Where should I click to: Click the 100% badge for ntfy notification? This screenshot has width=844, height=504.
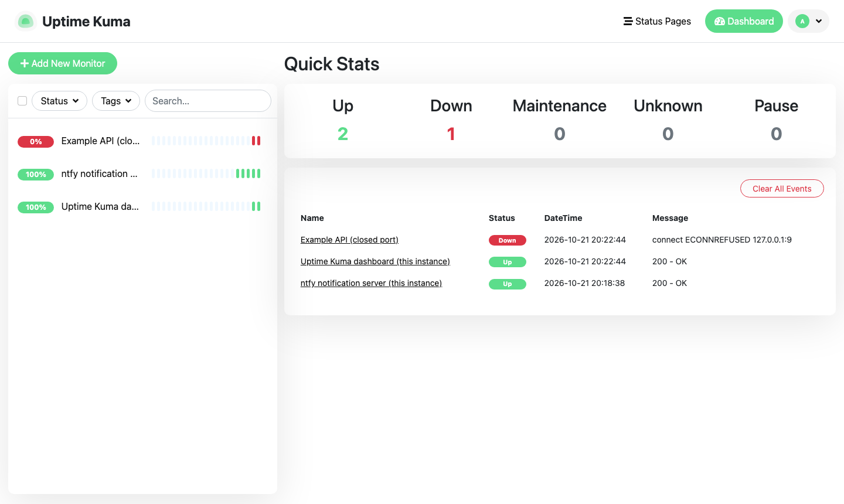click(36, 174)
